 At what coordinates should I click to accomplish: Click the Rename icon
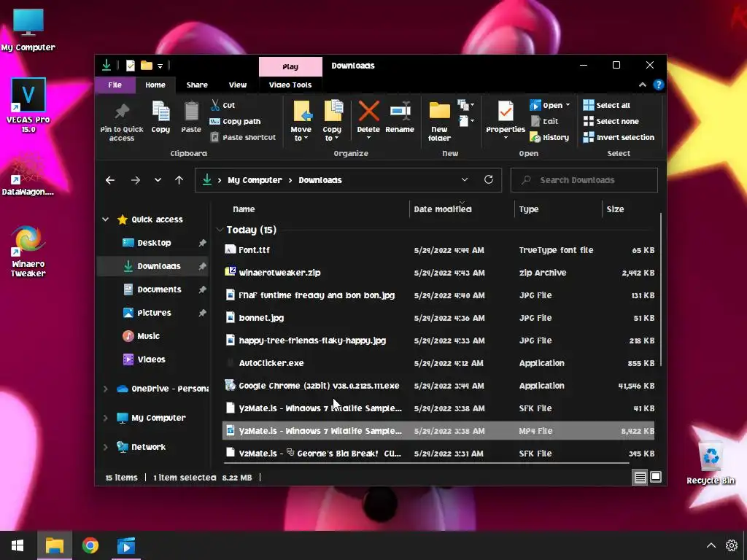point(400,111)
